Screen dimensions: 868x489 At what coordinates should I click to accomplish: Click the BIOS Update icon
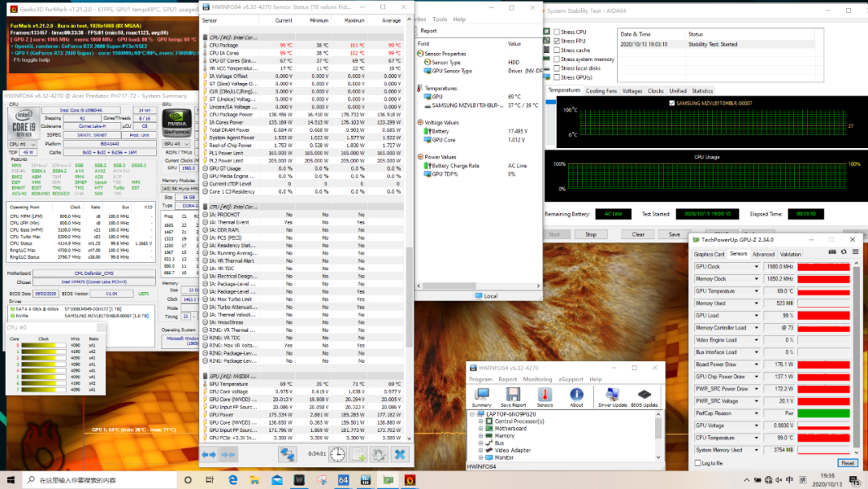pyautogui.click(x=645, y=396)
